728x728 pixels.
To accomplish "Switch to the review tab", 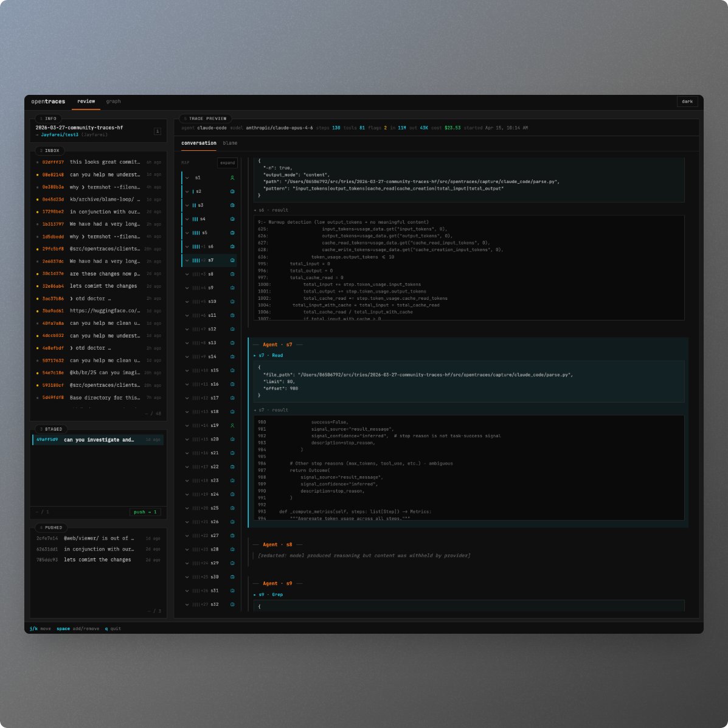I will pos(86,102).
